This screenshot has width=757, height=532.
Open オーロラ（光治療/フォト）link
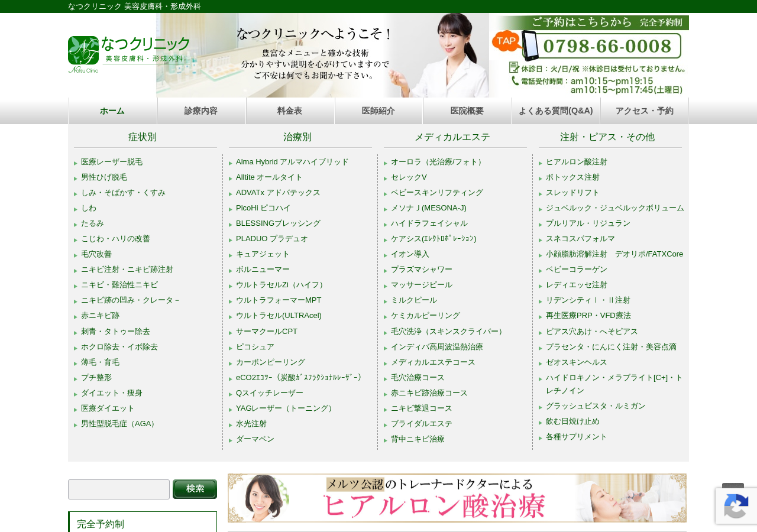click(x=438, y=162)
